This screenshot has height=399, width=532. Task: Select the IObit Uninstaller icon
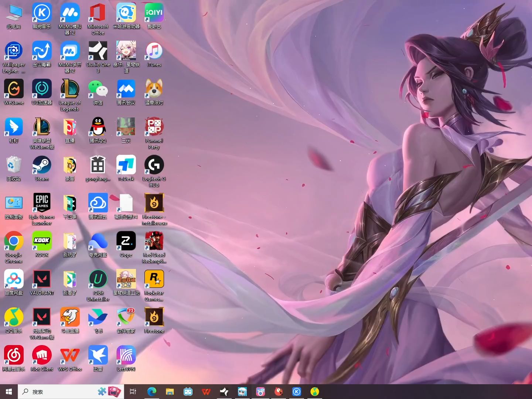coord(98,286)
